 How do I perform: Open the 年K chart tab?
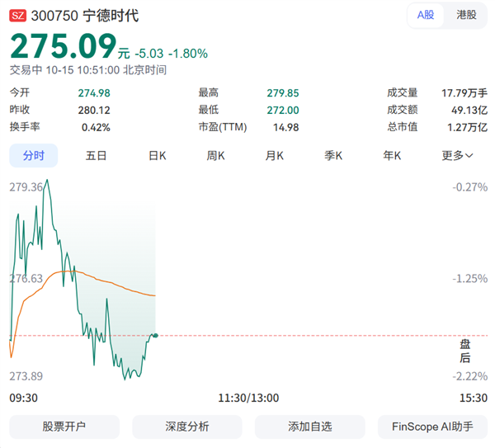[392, 156]
